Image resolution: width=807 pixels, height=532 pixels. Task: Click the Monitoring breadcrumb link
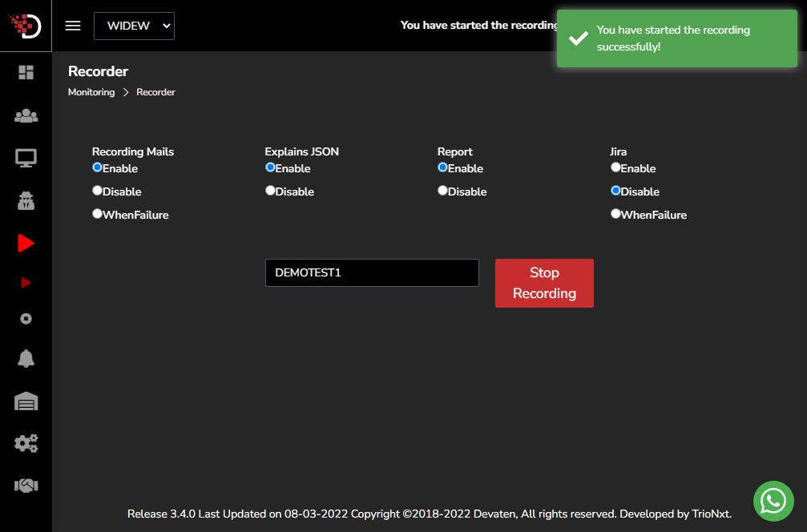(91, 92)
